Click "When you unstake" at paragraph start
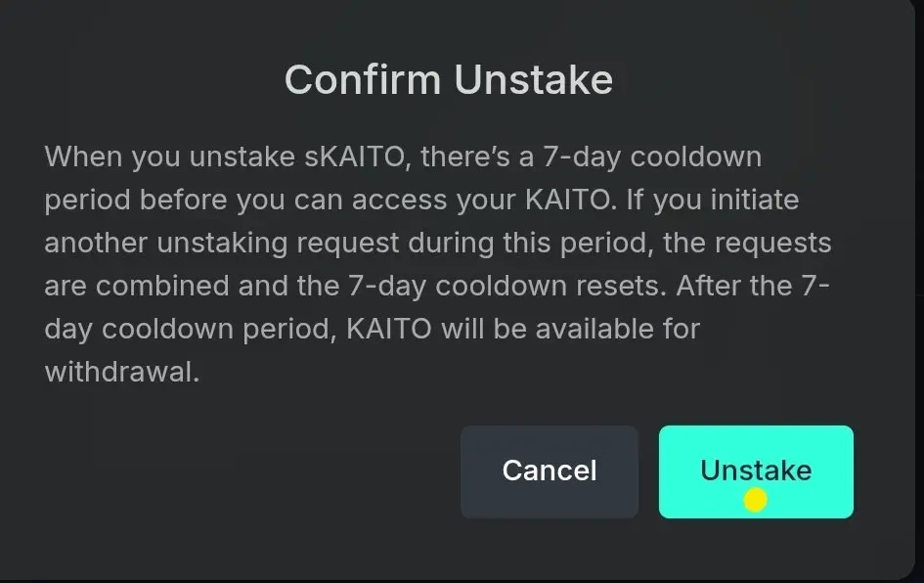This screenshot has height=583, width=924. (x=170, y=157)
